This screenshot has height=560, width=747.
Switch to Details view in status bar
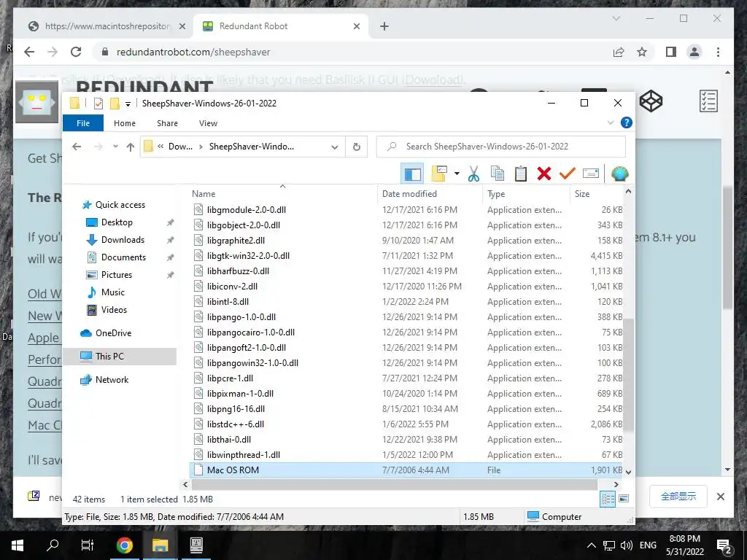[x=608, y=499]
